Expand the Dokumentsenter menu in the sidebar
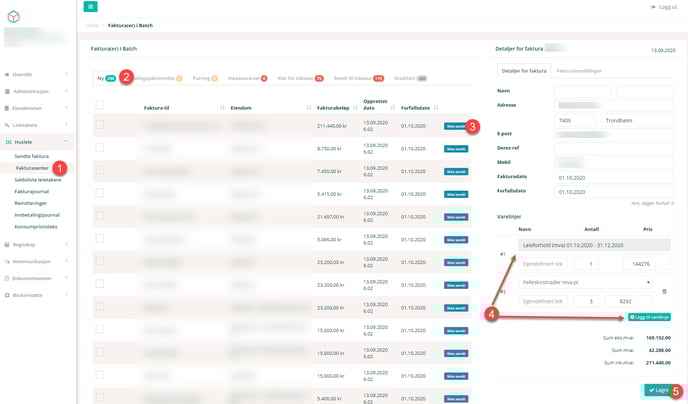Viewport: 688px width, 404px height. pos(66,278)
